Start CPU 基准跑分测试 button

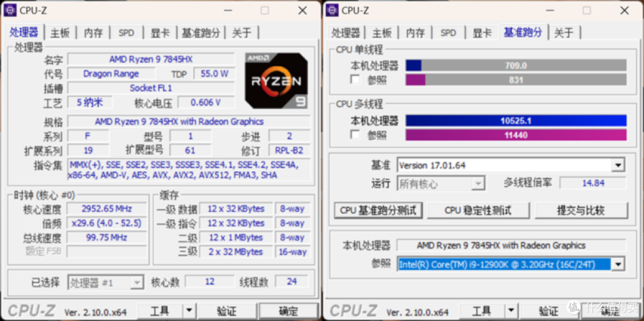[x=378, y=211]
